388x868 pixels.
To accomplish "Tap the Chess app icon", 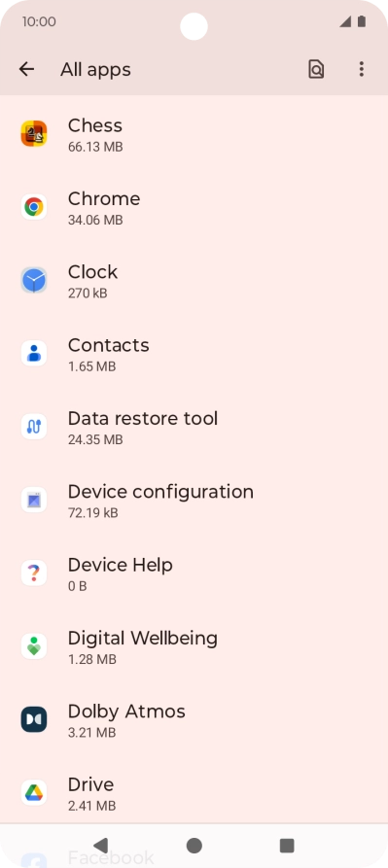I will pyautogui.click(x=34, y=133).
